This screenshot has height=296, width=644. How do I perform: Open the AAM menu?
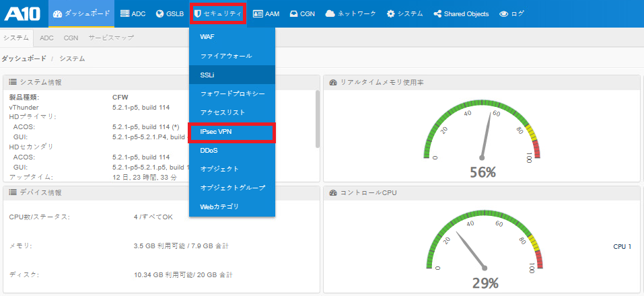[x=266, y=13]
